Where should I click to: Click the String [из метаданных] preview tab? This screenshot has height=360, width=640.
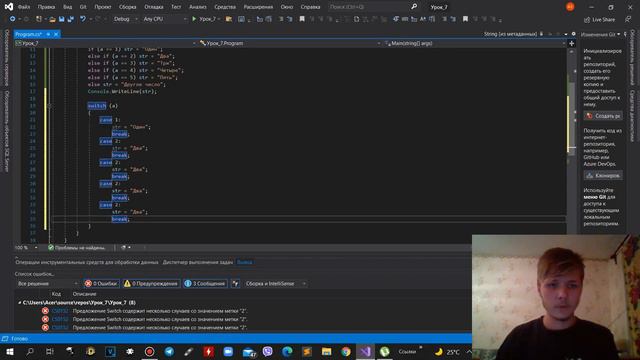[x=510, y=34]
